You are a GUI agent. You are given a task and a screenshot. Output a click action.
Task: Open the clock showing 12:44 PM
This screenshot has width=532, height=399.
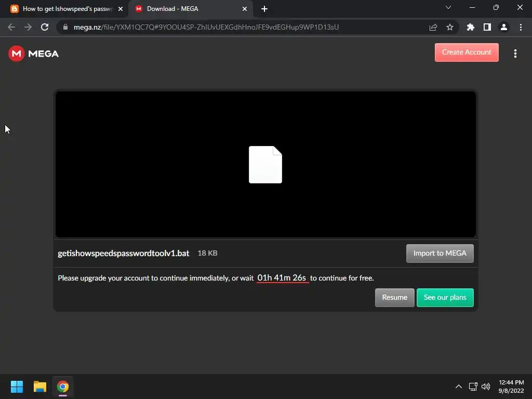tap(511, 387)
